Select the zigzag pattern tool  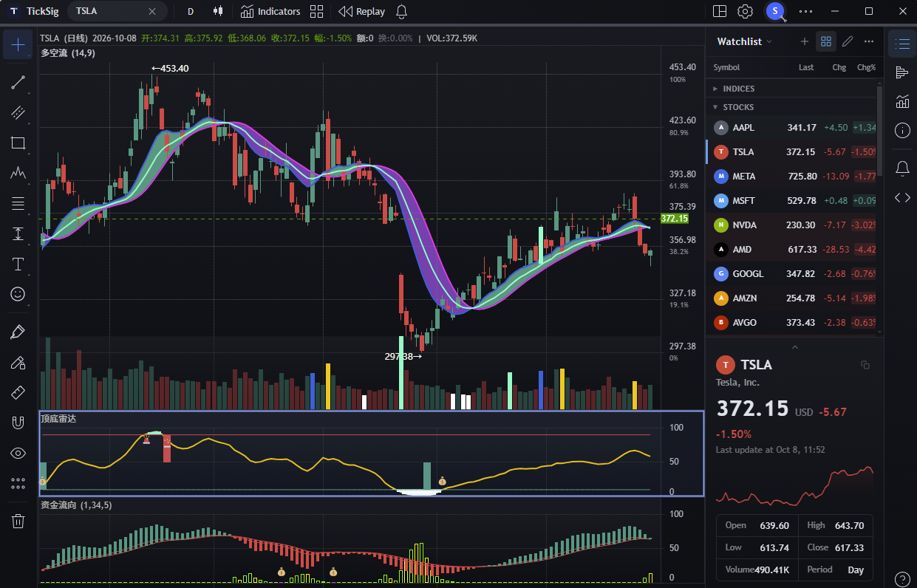click(18, 173)
